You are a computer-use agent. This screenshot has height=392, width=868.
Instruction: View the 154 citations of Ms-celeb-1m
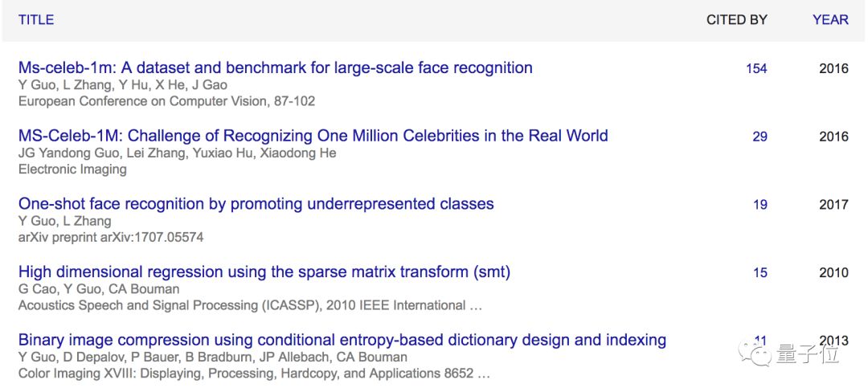coord(756,69)
